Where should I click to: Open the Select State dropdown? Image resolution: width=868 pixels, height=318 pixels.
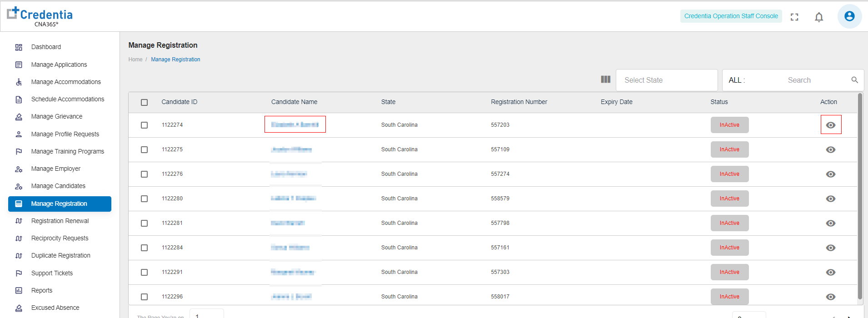coord(666,80)
